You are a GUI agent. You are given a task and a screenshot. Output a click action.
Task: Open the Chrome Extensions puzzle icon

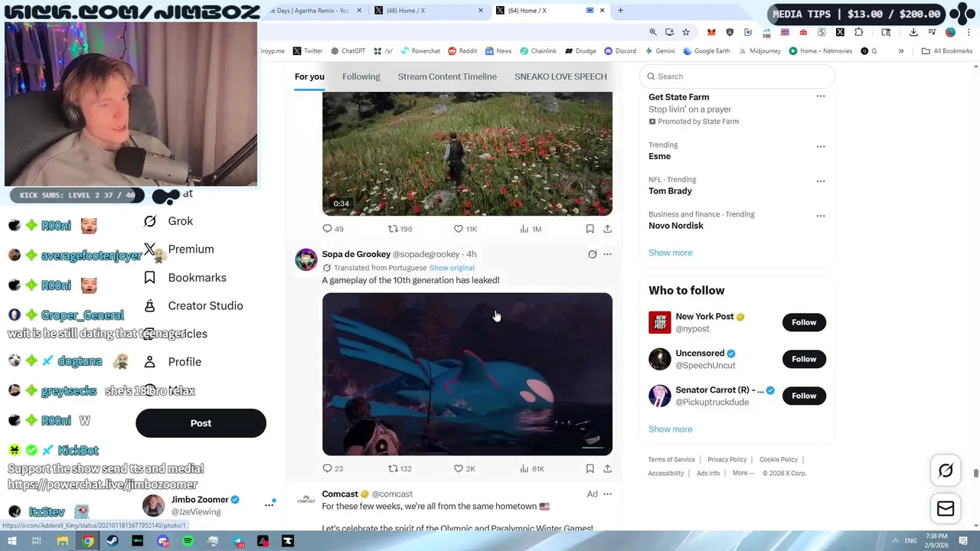858,32
